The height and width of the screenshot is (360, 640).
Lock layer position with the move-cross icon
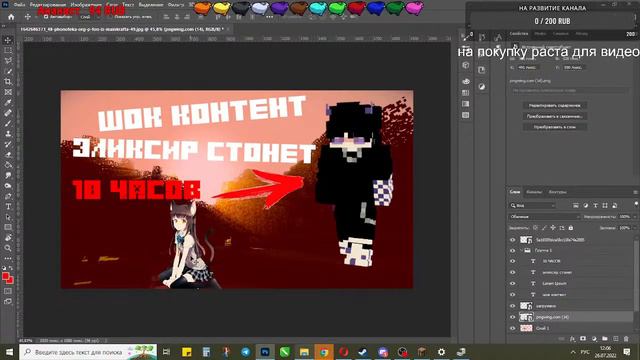[553, 228]
